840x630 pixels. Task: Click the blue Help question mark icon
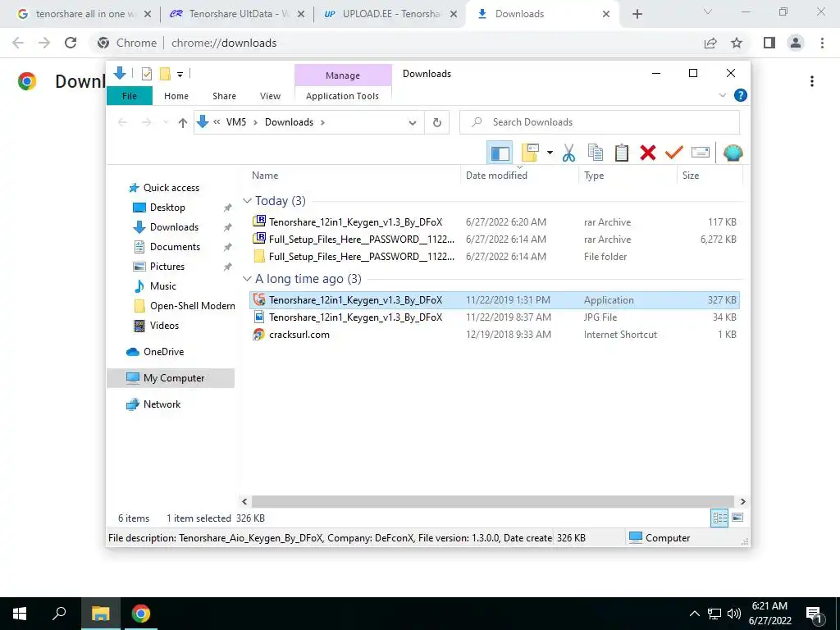[741, 95]
